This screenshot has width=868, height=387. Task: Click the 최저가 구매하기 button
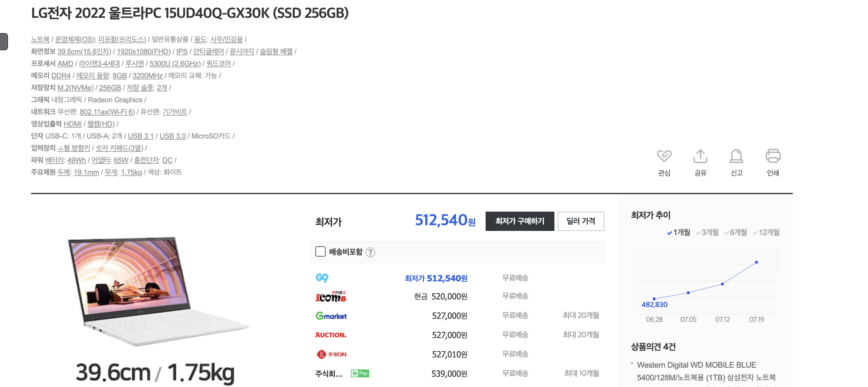click(x=520, y=221)
